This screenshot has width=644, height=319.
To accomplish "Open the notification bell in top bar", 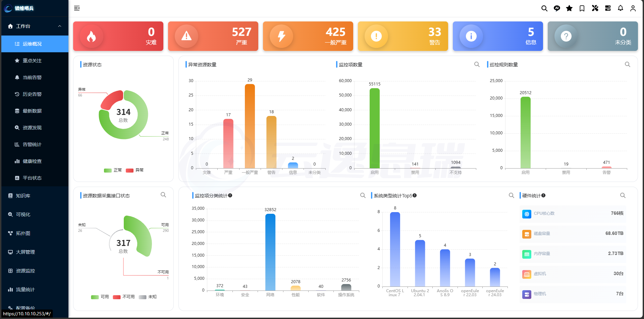I will point(621,8).
